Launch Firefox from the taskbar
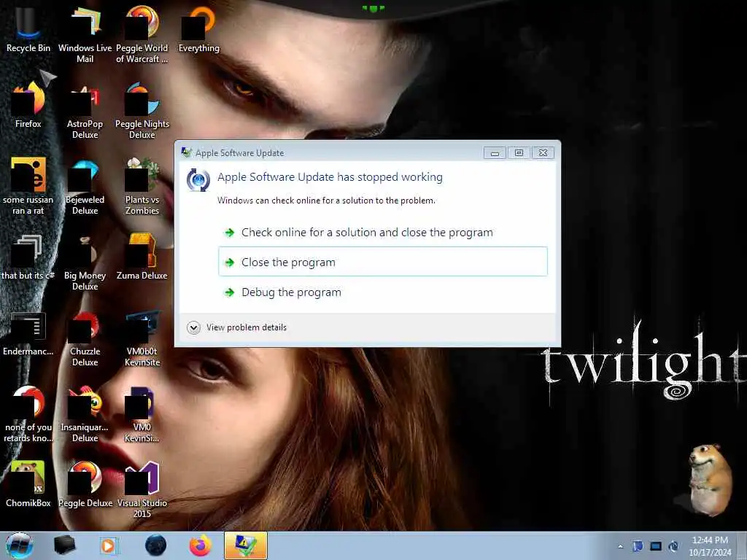 (201, 545)
